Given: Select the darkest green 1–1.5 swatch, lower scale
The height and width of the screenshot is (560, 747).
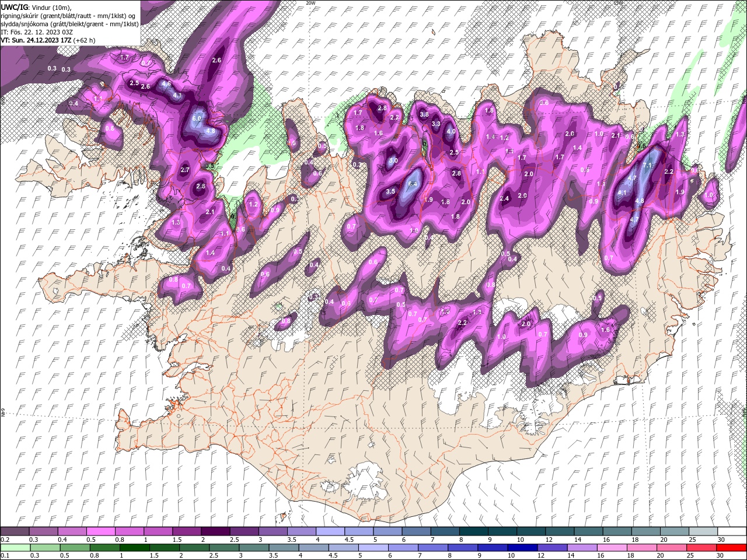Looking at the screenshot, I should pos(135,548).
